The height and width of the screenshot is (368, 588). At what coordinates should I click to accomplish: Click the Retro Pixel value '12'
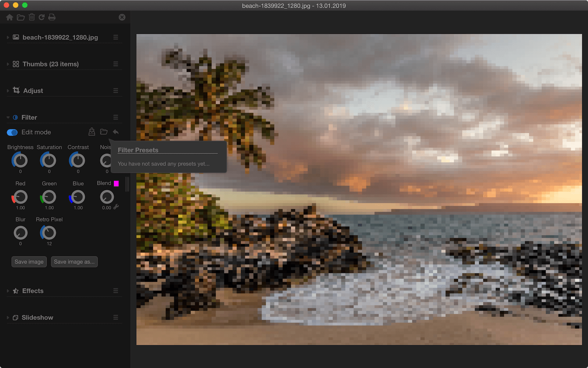click(49, 244)
